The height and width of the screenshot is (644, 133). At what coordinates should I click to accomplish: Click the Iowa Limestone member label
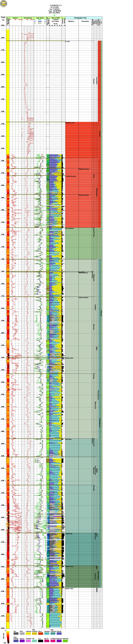point(70,228)
